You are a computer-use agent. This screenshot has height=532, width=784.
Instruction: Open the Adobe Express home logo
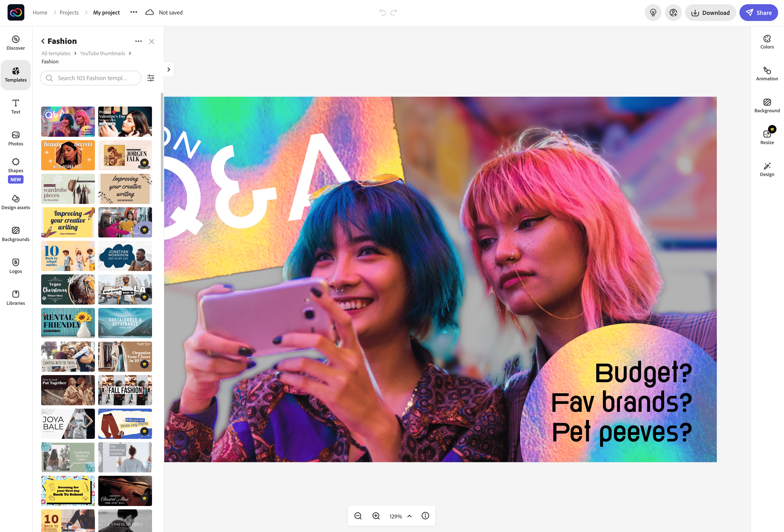(x=16, y=12)
